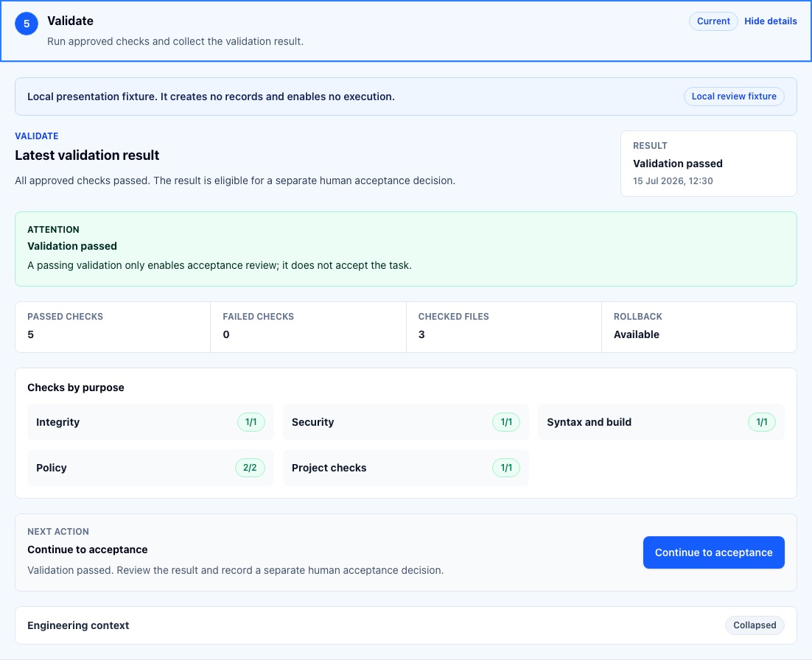
Task: Click the Local review fixture badge
Action: 734,96
